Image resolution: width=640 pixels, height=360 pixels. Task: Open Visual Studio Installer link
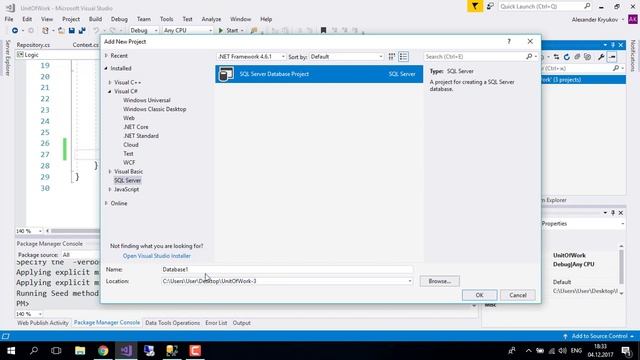point(157,256)
